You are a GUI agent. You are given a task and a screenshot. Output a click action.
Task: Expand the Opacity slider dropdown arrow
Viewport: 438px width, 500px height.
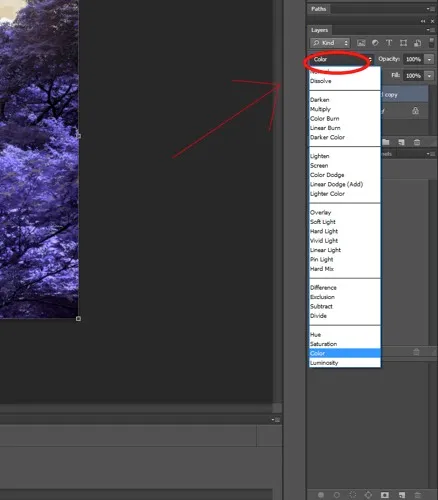(429, 59)
